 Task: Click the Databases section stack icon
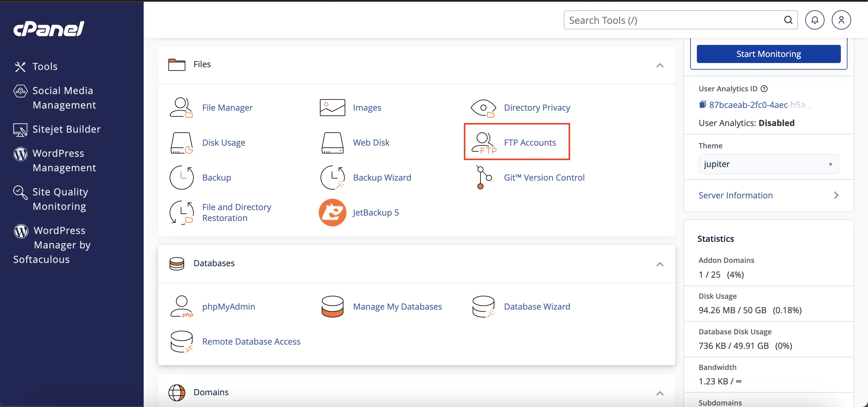177,263
